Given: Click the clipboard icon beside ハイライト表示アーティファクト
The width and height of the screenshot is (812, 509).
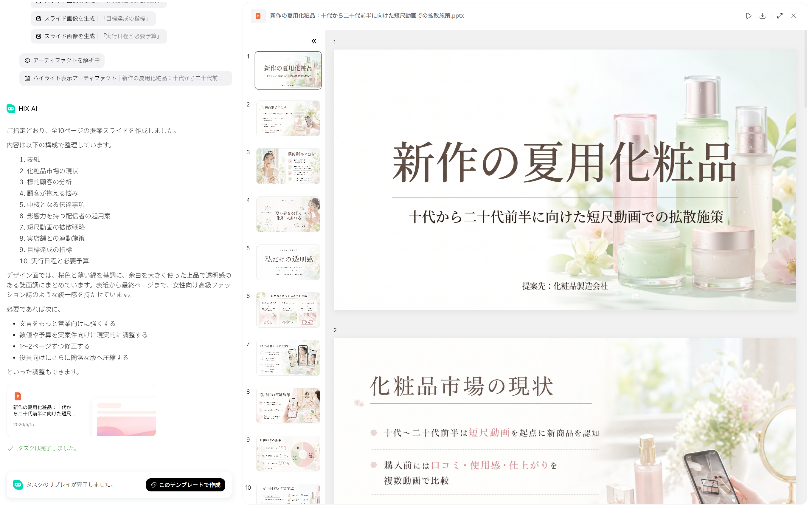Looking at the screenshot, I should [28, 78].
